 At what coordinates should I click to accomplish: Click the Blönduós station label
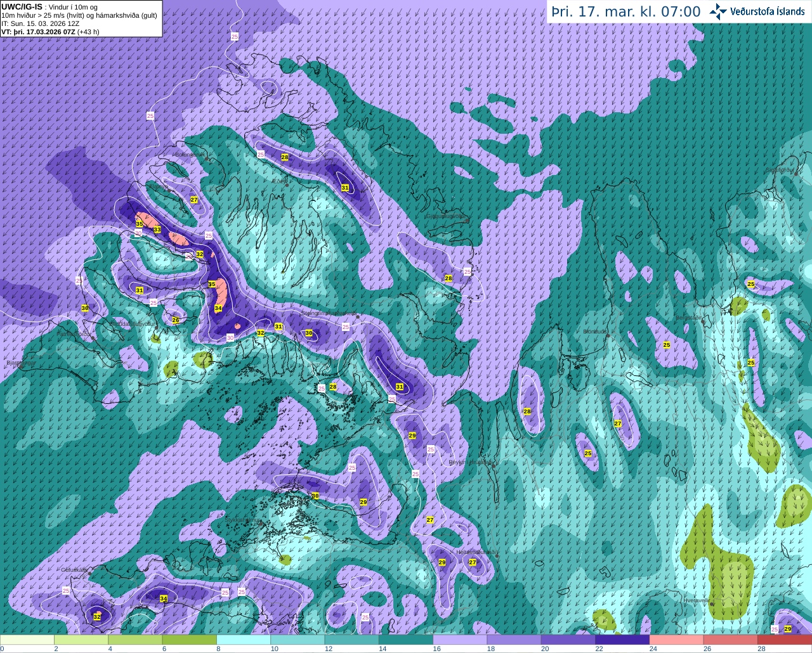[x=596, y=332]
